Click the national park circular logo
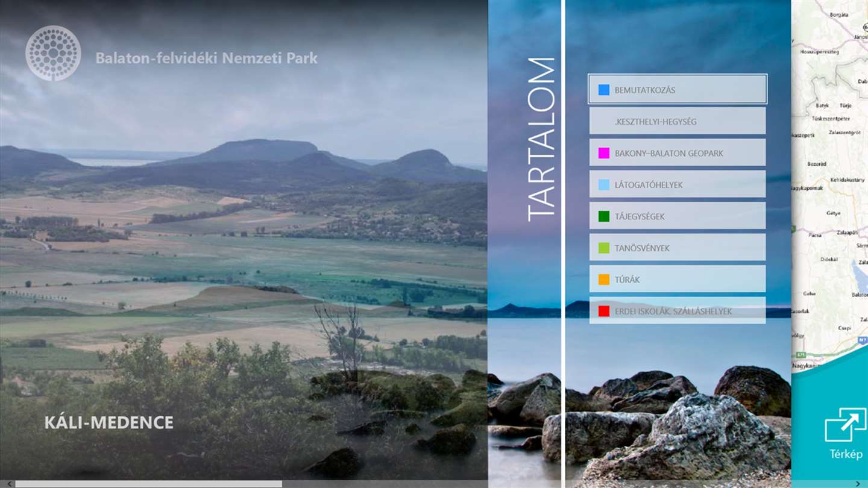 tap(53, 53)
